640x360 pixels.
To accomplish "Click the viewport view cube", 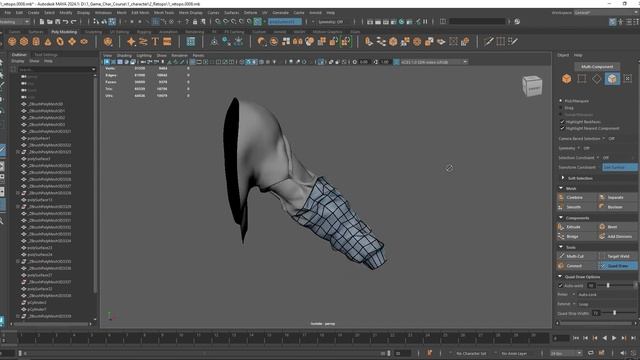I will coord(532,86).
